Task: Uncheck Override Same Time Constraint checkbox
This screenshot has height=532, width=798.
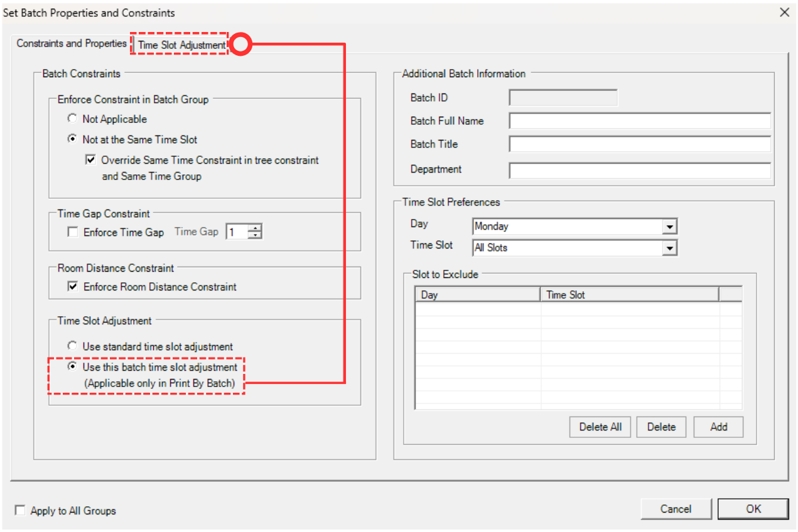Action: pos(90,160)
